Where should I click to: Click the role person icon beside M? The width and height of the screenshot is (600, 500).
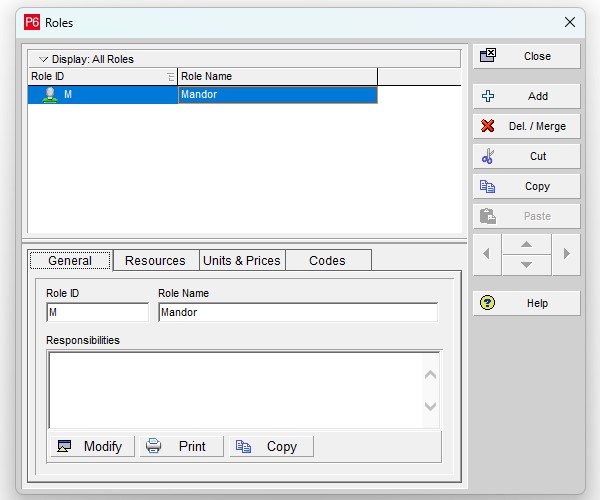(x=50, y=95)
